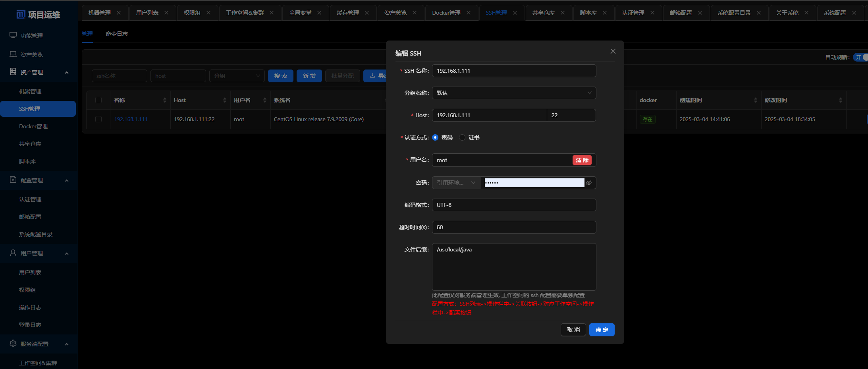Sort the table by 名称 column arrows
The image size is (868, 369).
click(x=164, y=100)
